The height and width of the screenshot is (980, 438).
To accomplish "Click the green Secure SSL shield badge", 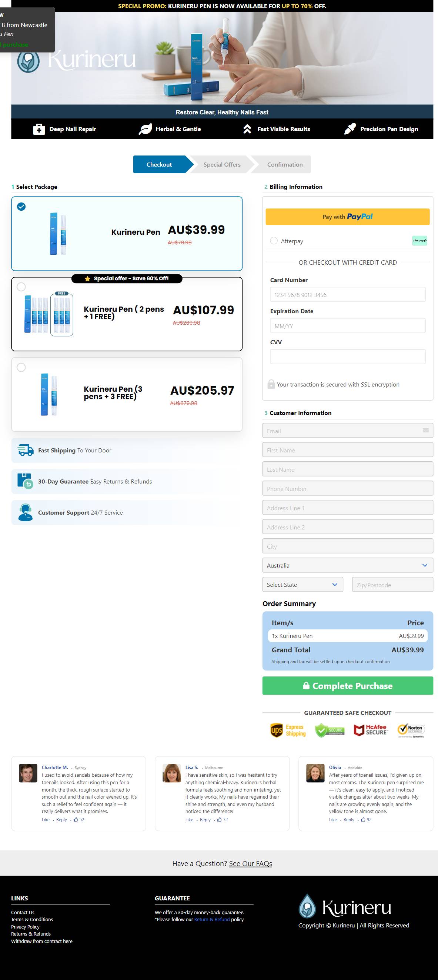I will point(330,730).
